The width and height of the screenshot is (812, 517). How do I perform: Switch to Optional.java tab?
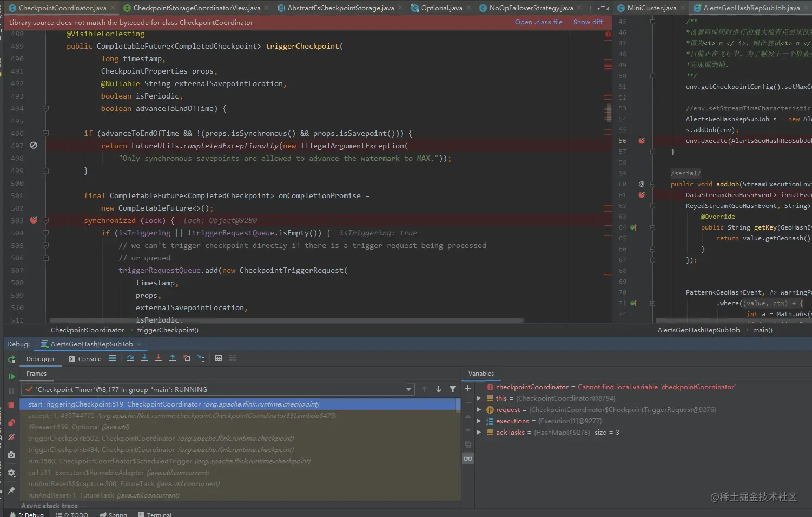441,8
